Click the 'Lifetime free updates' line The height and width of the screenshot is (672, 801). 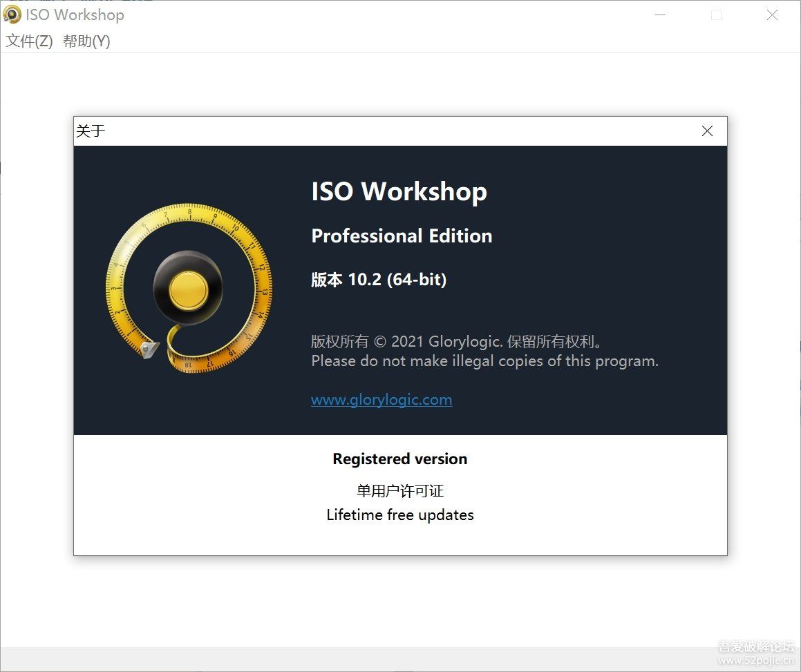[399, 515]
